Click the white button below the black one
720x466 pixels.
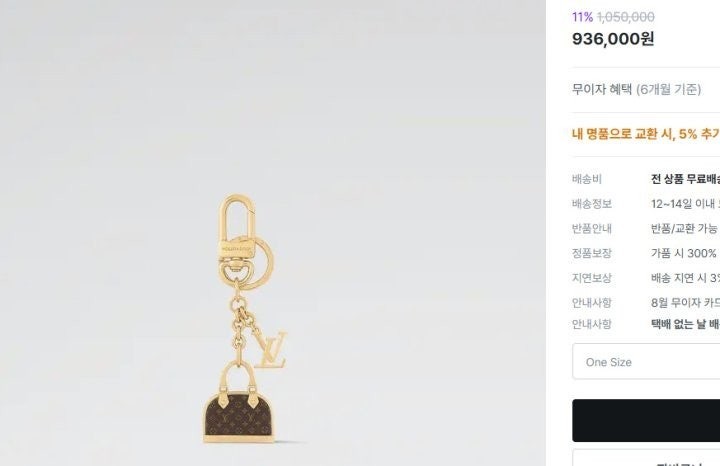click(646, 458)
